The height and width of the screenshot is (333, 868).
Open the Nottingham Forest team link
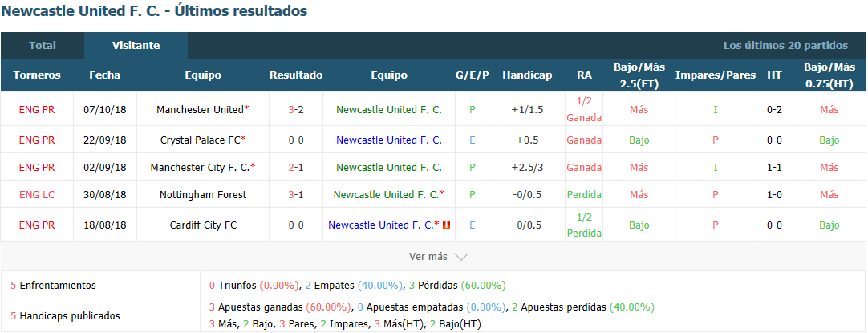tap(203, 194)
